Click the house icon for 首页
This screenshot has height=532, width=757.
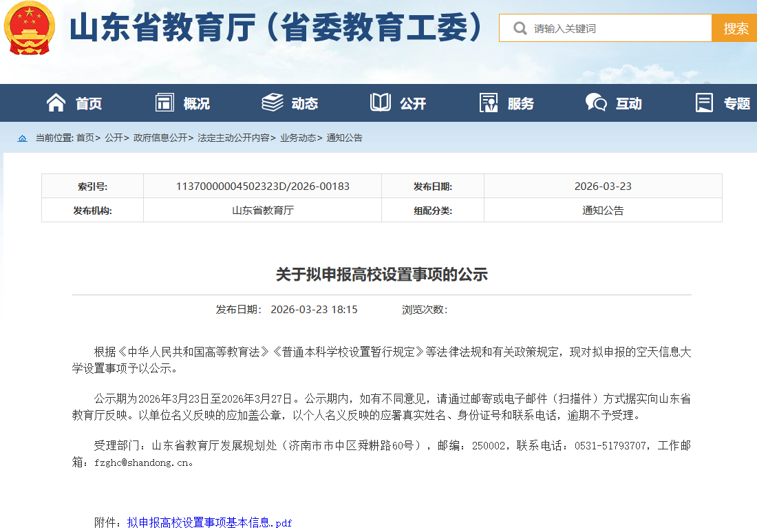(x=56, y=103)
